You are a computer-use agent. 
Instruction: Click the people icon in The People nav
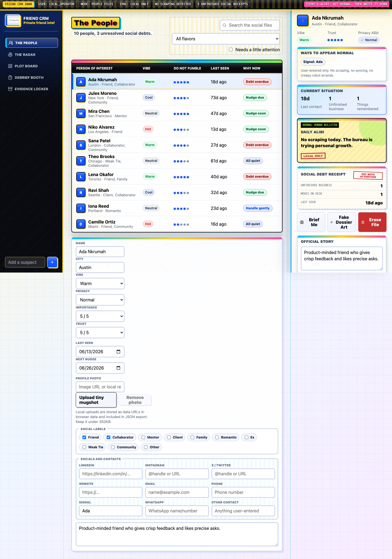point(11,43)
